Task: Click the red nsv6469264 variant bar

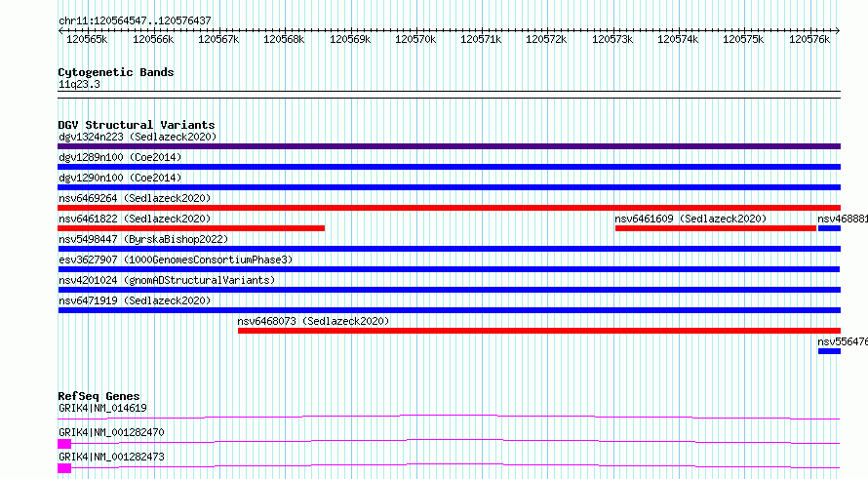Action: pyautogui.click(x=449, y=208)
